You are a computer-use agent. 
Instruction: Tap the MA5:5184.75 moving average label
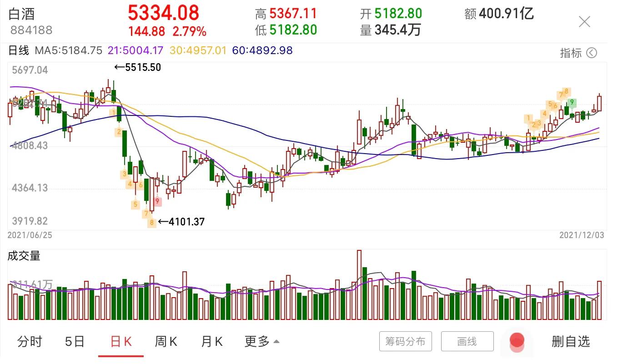tap(69, 50)
